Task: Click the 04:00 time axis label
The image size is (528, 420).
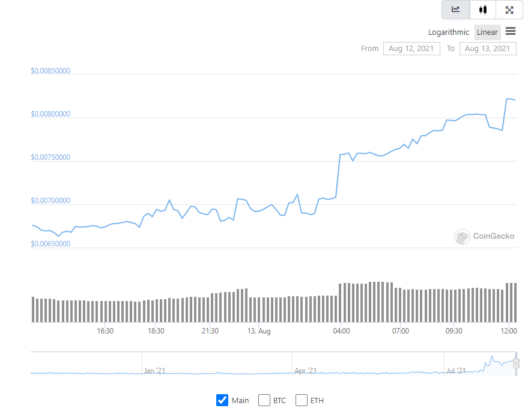Action: click(x=341, y=331)
